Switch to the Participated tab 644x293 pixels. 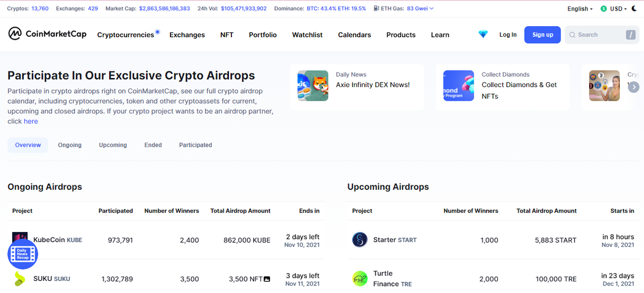(x=196, y=145)
